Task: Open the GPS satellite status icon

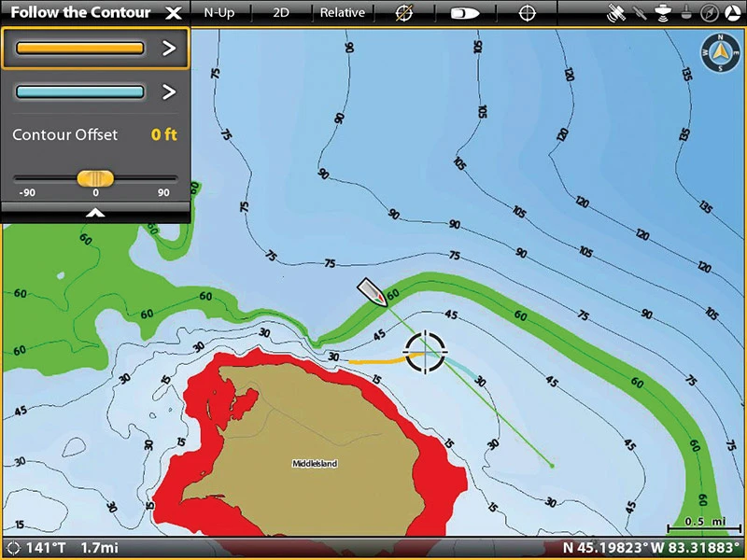Action: click(615, 13)
